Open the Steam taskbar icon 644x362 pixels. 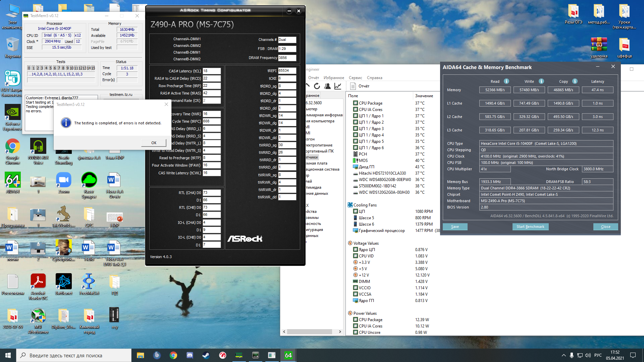coord(206,355)
